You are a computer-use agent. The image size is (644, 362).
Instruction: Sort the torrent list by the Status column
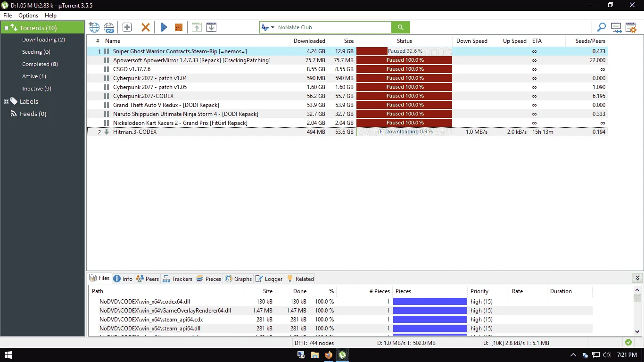[405, 41]
